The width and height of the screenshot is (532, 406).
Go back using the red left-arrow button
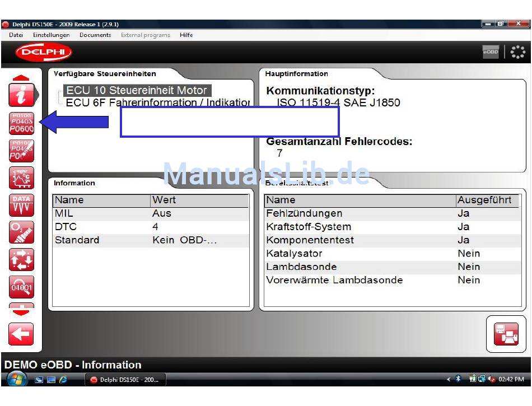point(21,334)
